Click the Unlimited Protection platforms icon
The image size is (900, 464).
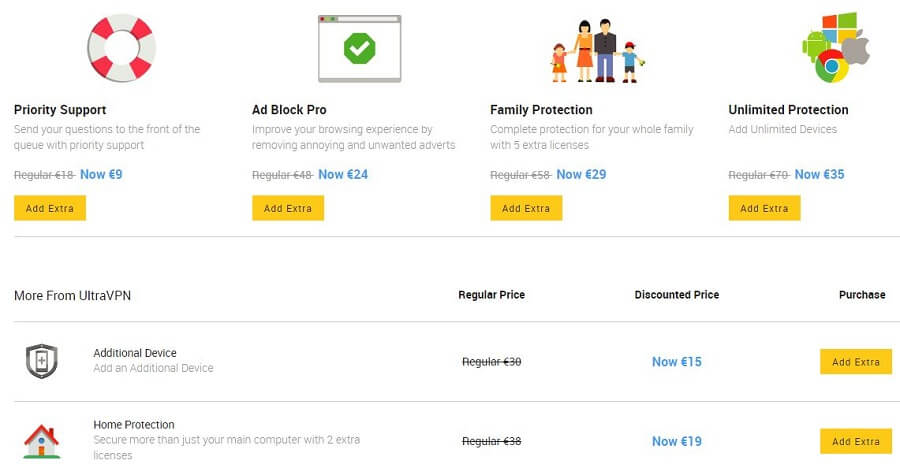click(x=836, y=47)
